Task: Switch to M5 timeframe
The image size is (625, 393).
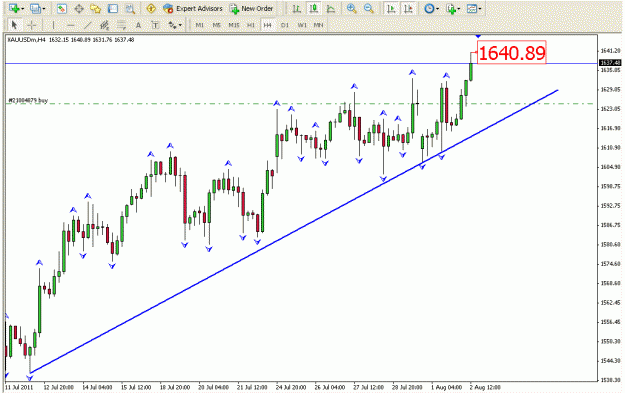Action: click(x=216, y=25)
